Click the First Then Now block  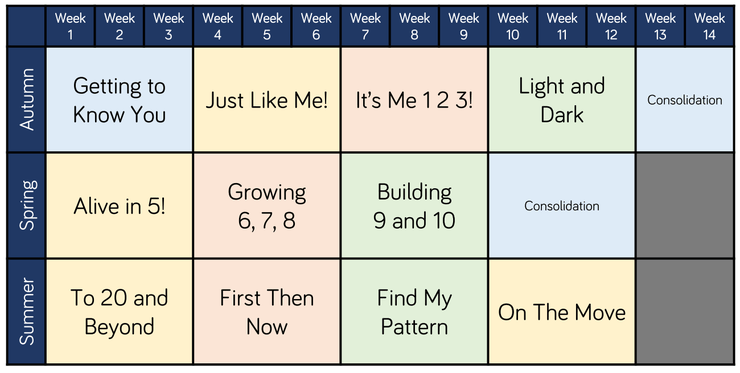(x=267, y=312)
